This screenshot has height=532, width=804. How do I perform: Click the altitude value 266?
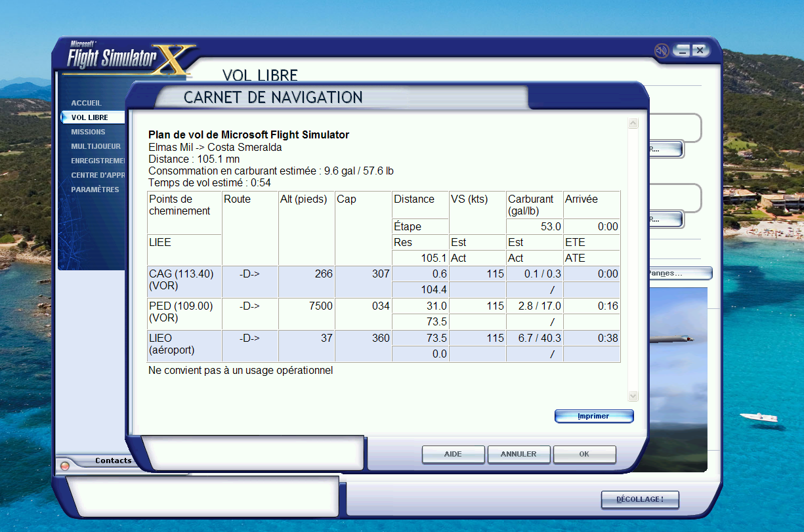[x=324, y=274]
